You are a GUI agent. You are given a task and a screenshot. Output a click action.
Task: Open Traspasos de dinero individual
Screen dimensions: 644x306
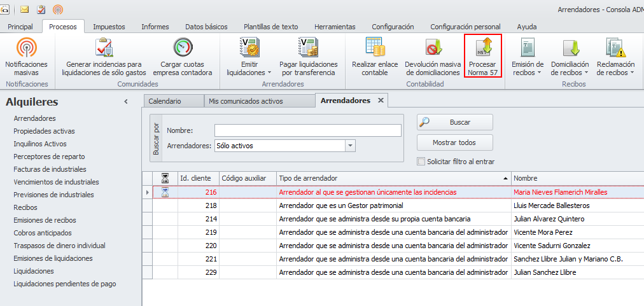[60, 246]
